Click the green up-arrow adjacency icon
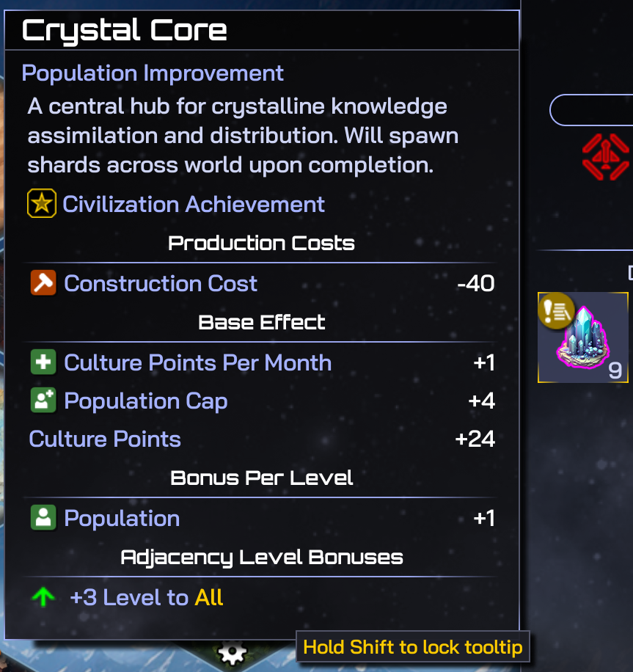The width and height of the screenshot is (633, 672). pyautogui.click(x=44, y=597)
